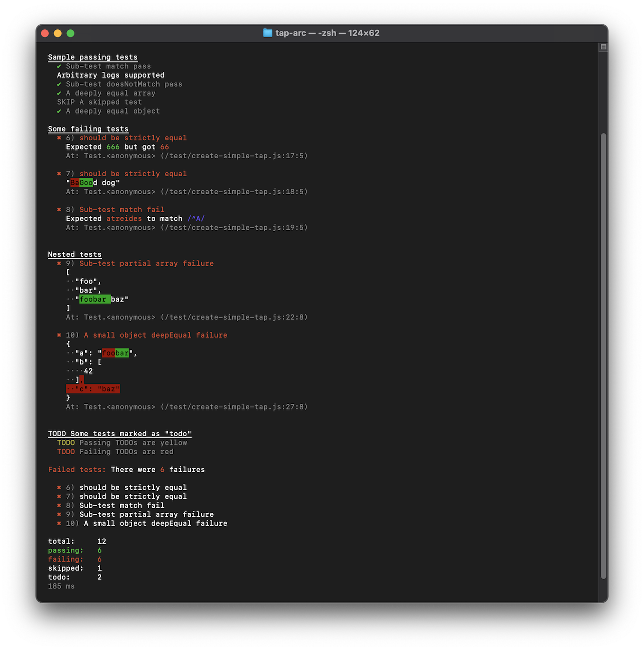The image size is (644, 650).
Task: Click the stack path ending in tap.js:27:8
Action: pos(187,407)
